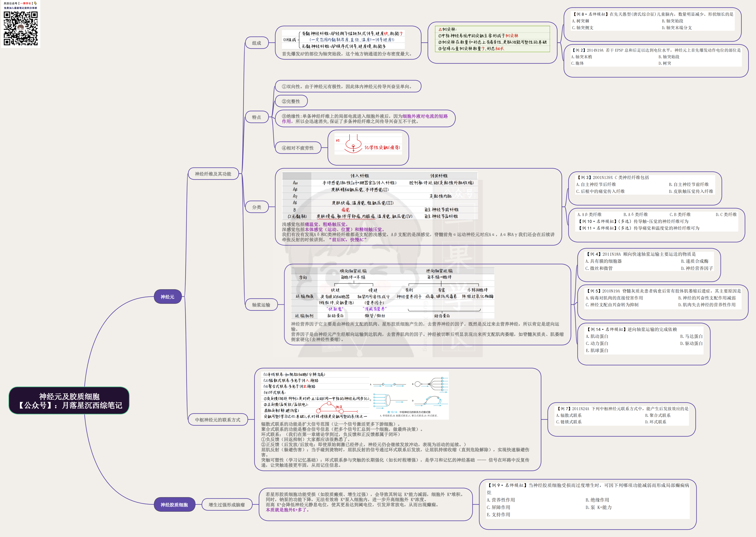
Task: Select the 轴浆运输 sub-node
Action: (x=261, y=305)
